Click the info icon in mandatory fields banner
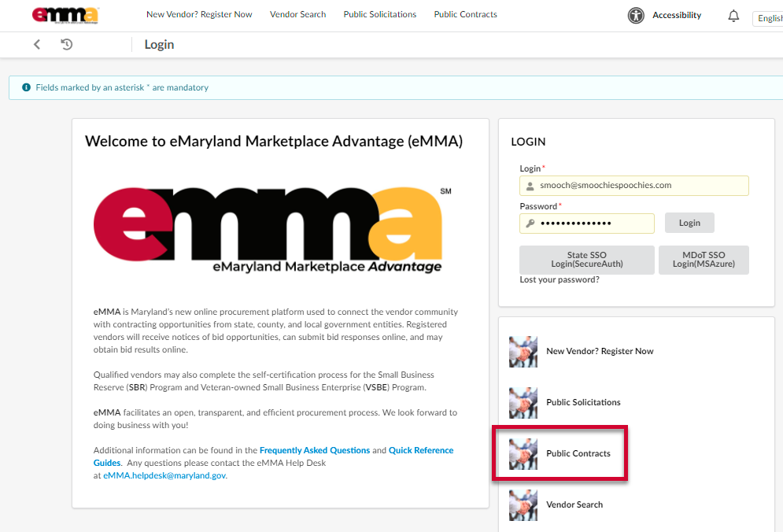This screenshot has width=783, height=532. pyautogui.click(x=27, y=87)
